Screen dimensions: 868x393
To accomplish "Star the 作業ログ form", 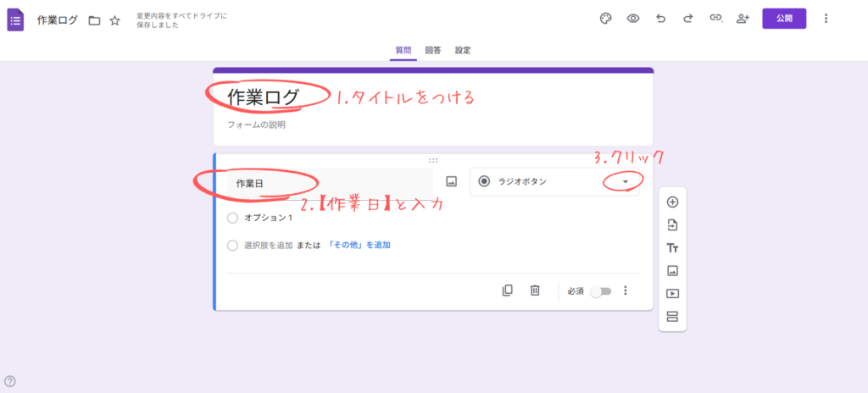I will coord(114,20).
